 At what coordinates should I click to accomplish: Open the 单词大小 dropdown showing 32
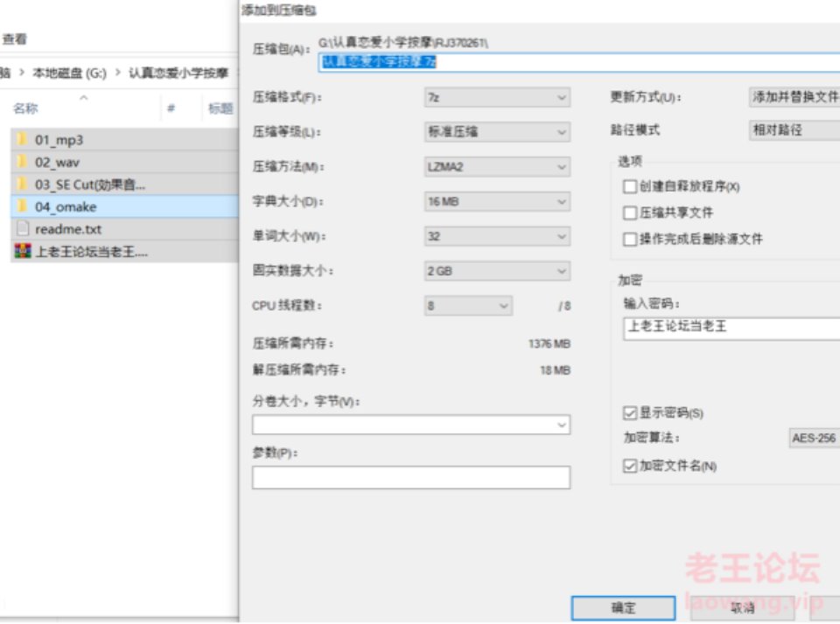click(x=497, y=236)
